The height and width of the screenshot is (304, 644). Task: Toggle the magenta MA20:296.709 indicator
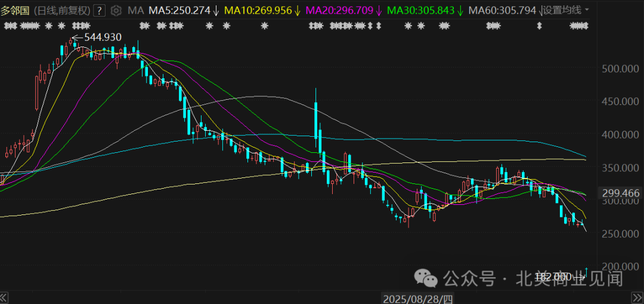340,11
